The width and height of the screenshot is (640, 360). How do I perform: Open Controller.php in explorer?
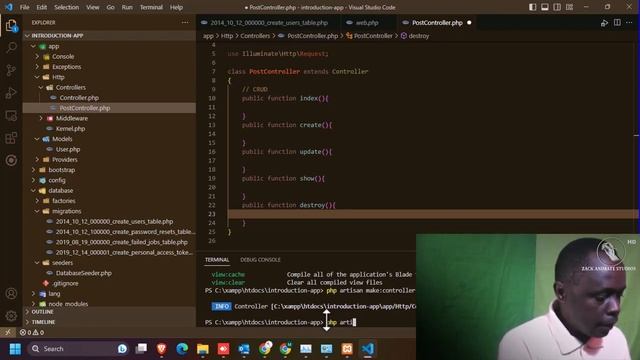79,98
